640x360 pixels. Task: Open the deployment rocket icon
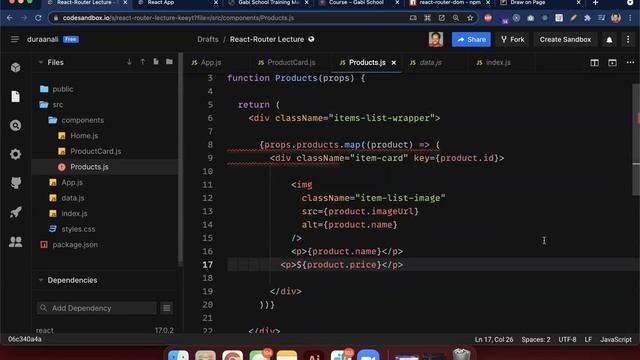tap(16, 212)
